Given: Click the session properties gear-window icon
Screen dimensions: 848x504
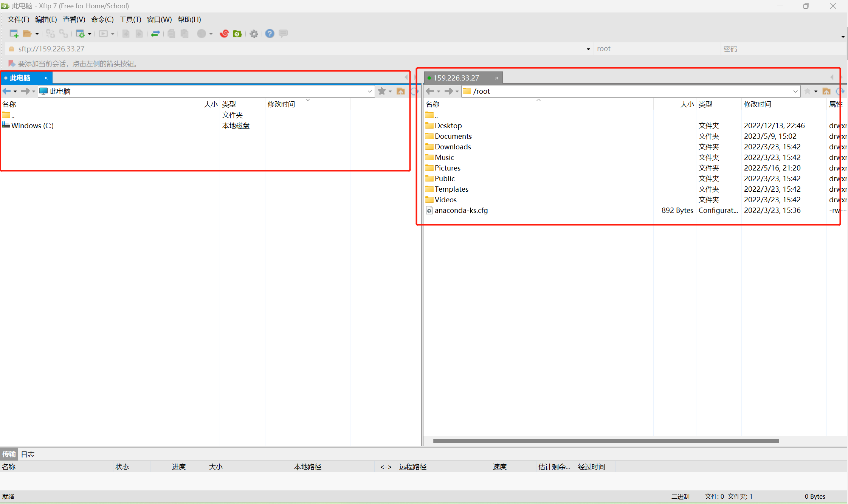Looking at the screenshot, I should (x=80, y=34).
